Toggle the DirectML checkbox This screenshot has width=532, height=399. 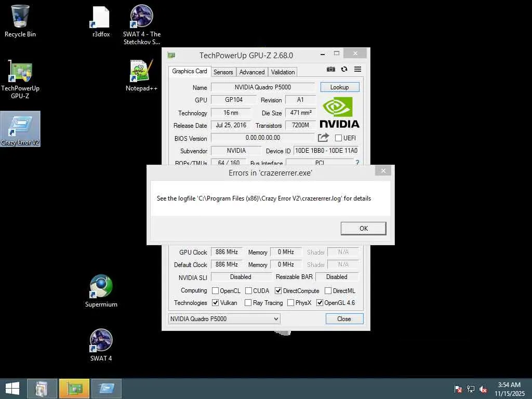pos(328,291)
